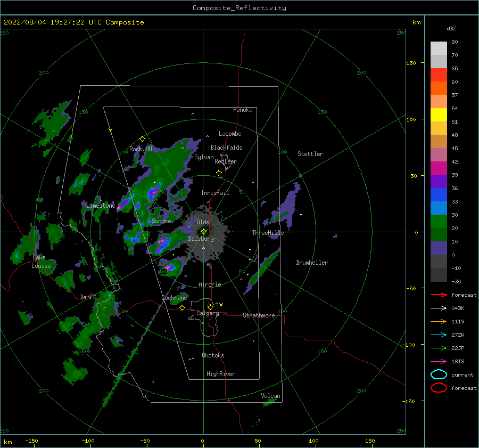The height and width of the screenshot is (448, 479).
Task: Click the Innisfail town label
Action: [x=215, y=193]
